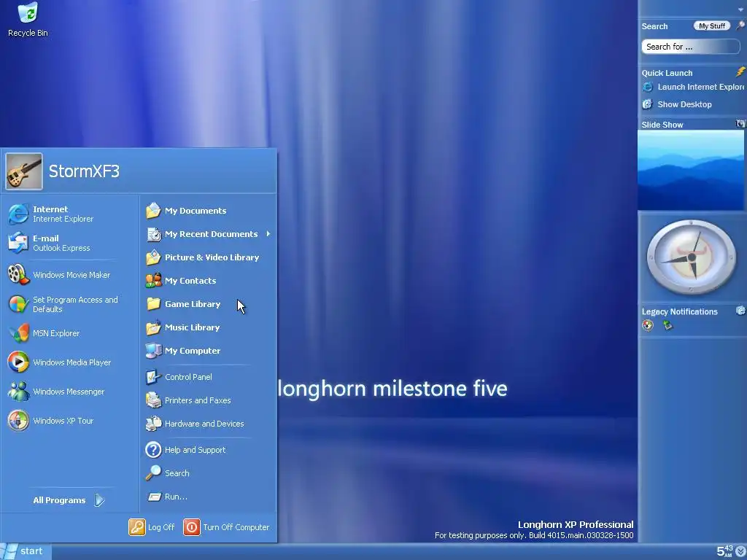The height and width of the screenshot is (560, 747).
Task: Open Help and Support
Action: [186, 449]
